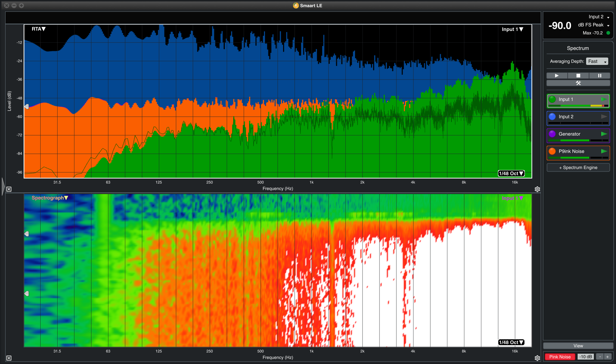Open Spectrograph graph settings gear icon

point(537,358)
